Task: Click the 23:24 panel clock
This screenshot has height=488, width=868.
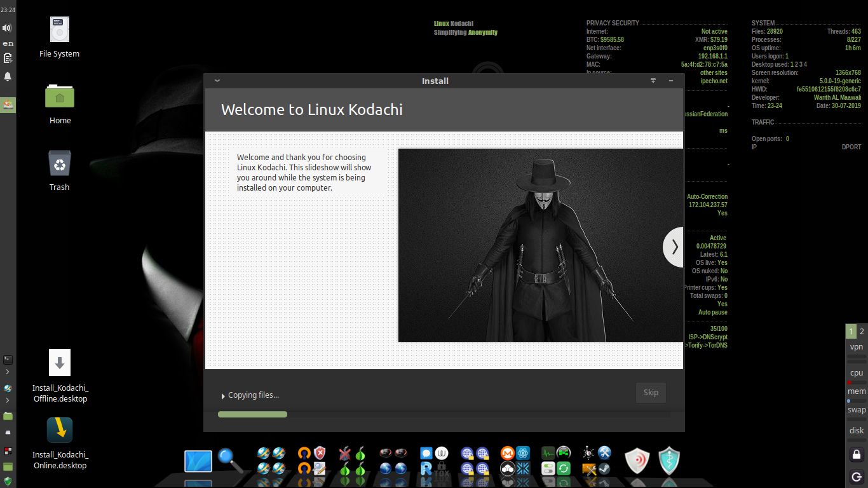Action: coord(8,10)
